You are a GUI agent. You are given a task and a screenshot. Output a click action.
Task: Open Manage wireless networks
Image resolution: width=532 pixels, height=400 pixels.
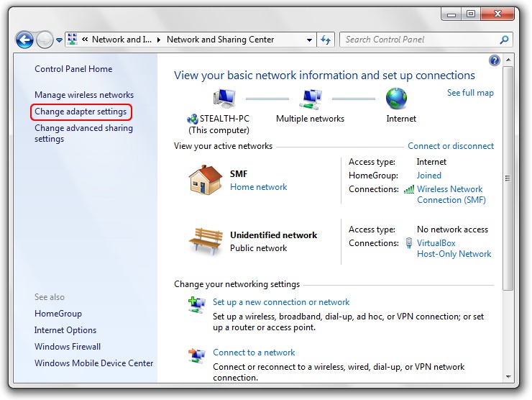click(84, 95)
